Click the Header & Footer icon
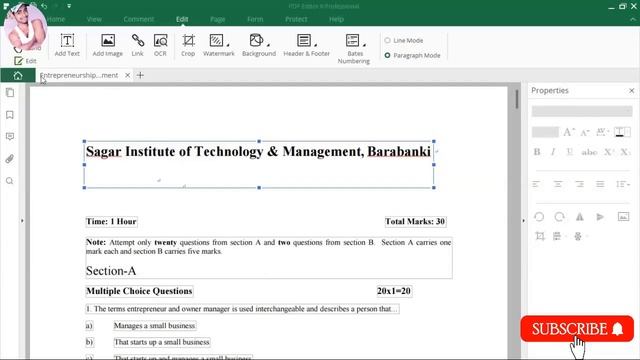 coord(304,40)
